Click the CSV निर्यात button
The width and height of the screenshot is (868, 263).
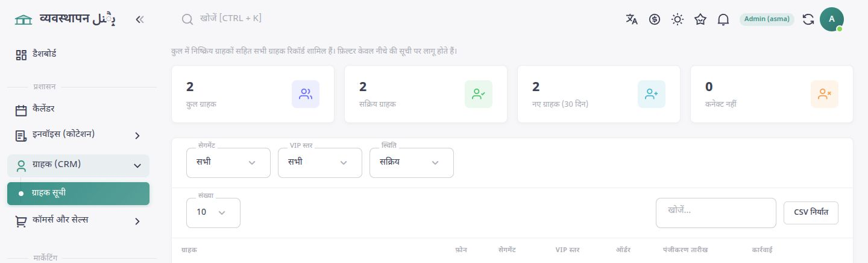(811, 212)
